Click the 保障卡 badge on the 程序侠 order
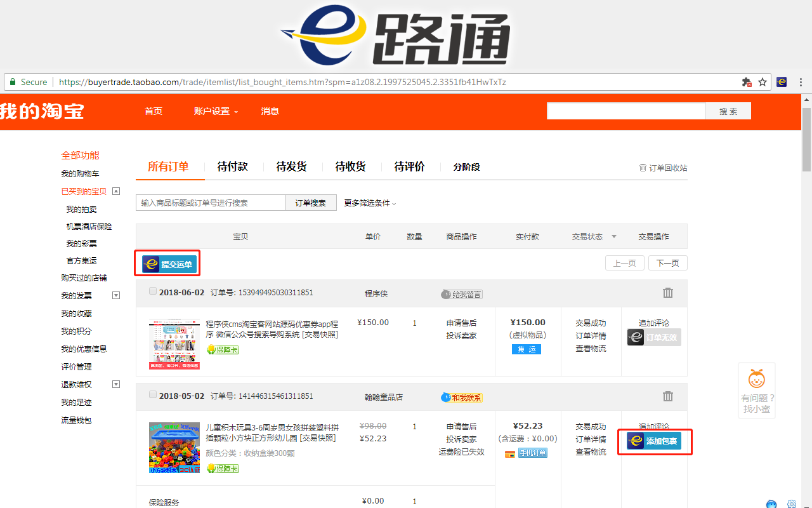The height and width of the screenshot is (508, 812). [x=223, y=349]
